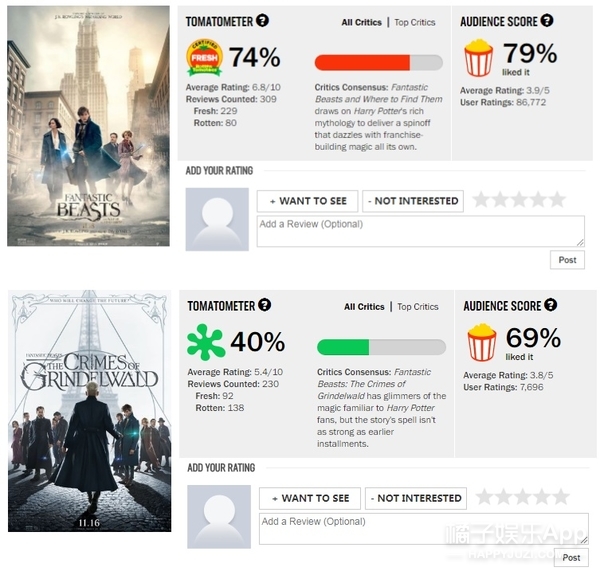Rate Fantastic Beasts five stars
This screenshot has width=600, height=575.
tap(557, 200)
